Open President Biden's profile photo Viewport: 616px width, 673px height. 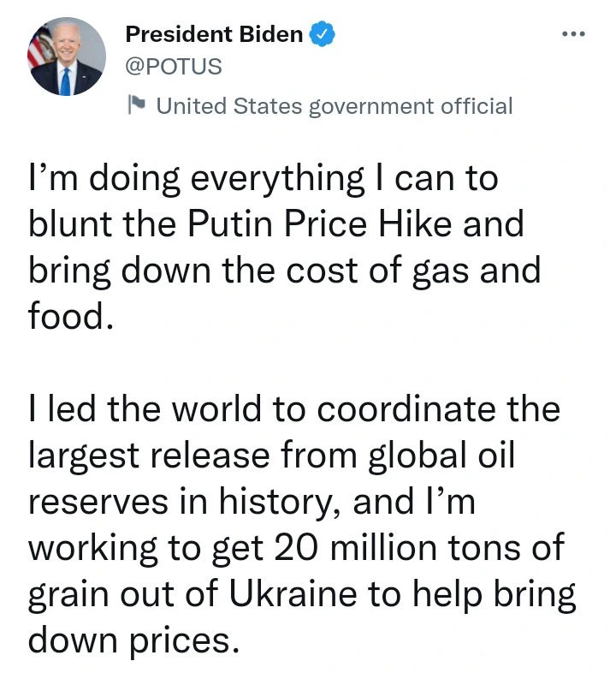[67, 57]
